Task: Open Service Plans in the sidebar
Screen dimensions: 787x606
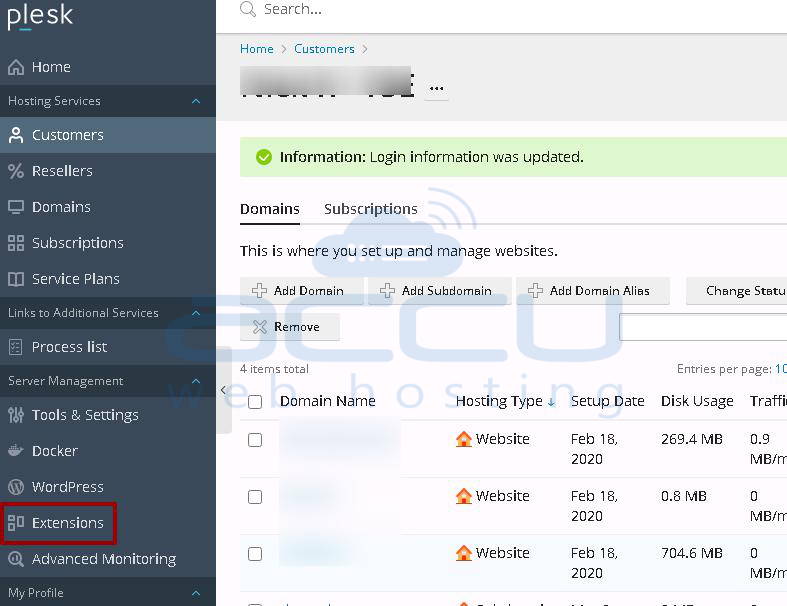Action: (x=108, y=279)
